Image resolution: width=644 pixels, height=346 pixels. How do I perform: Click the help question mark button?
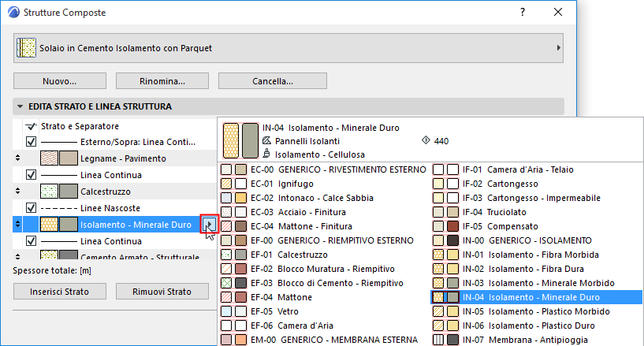pos(523,12)
